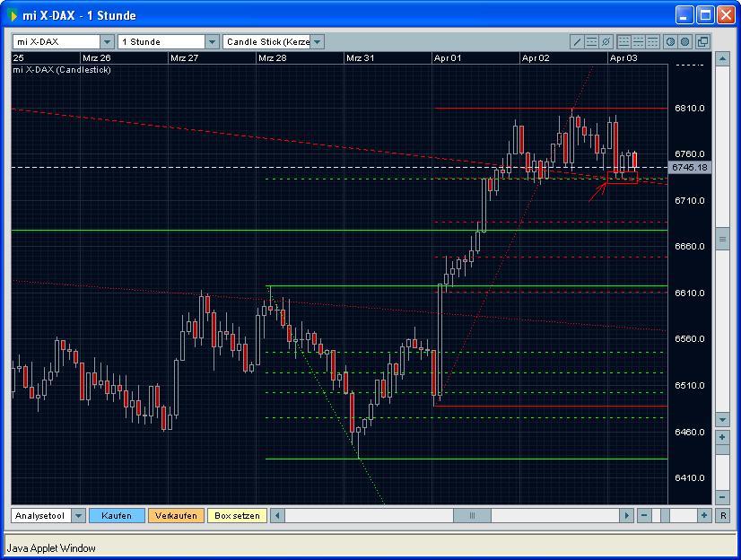The height and width of the screenshot is (560, 741).
Task: Click the Java Applet Window status text
Action: [x=51, y=548]
